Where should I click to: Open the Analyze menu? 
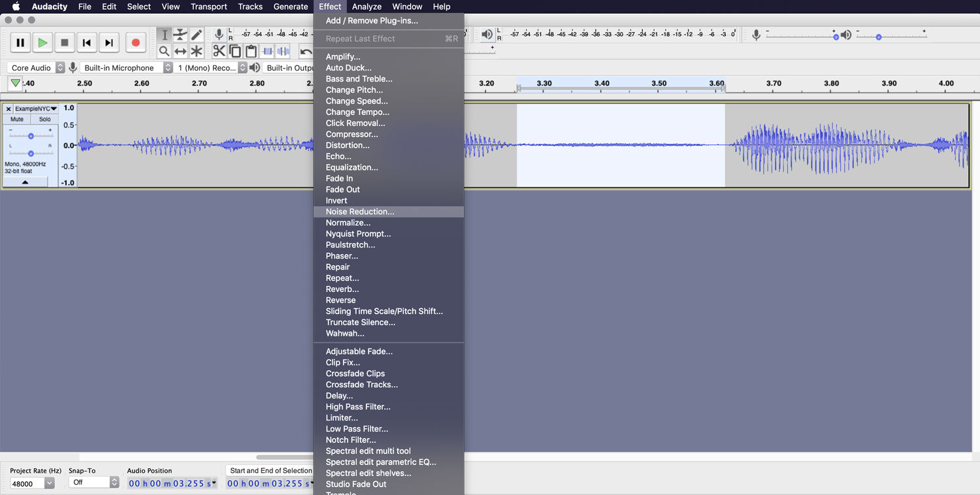pyautogui.click(x=367, y=7)
